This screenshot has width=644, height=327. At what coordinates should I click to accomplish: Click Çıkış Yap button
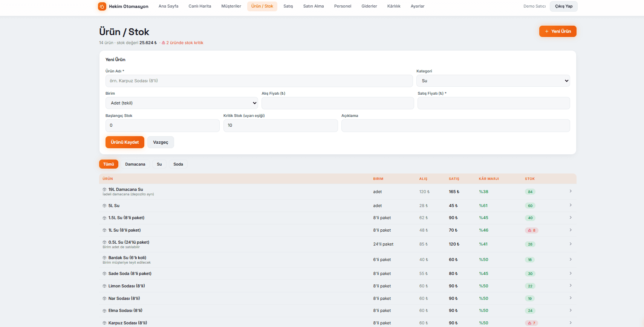tap(563, 6)
